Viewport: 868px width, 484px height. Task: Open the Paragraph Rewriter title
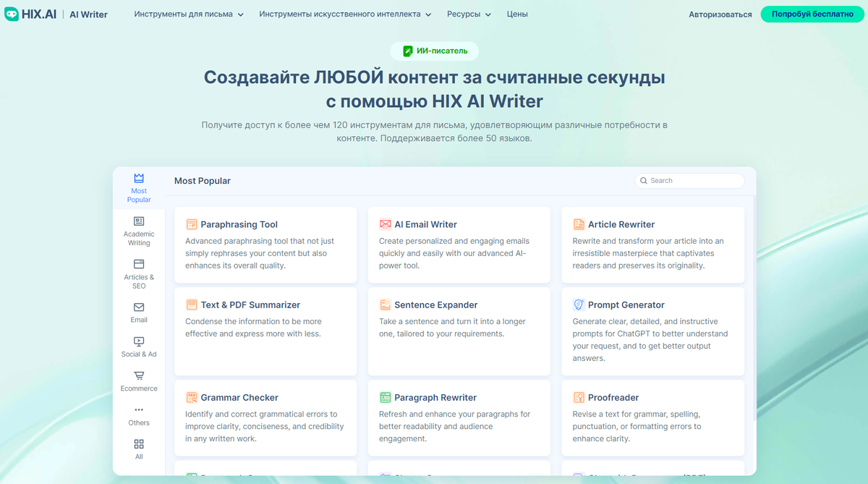tap(435, 397)
